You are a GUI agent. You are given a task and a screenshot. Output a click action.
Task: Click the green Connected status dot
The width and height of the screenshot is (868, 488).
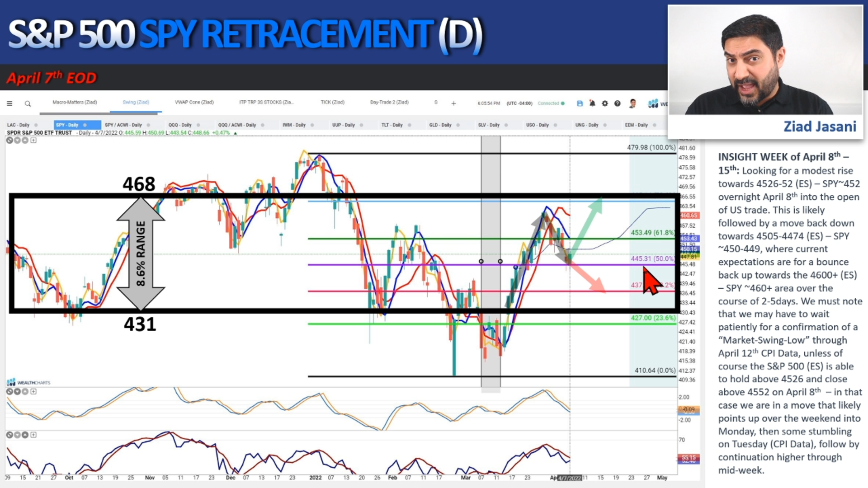point(563,103)
